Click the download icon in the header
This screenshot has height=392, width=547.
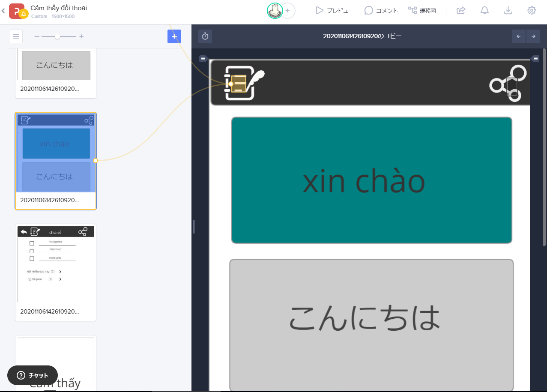point(508,10)
